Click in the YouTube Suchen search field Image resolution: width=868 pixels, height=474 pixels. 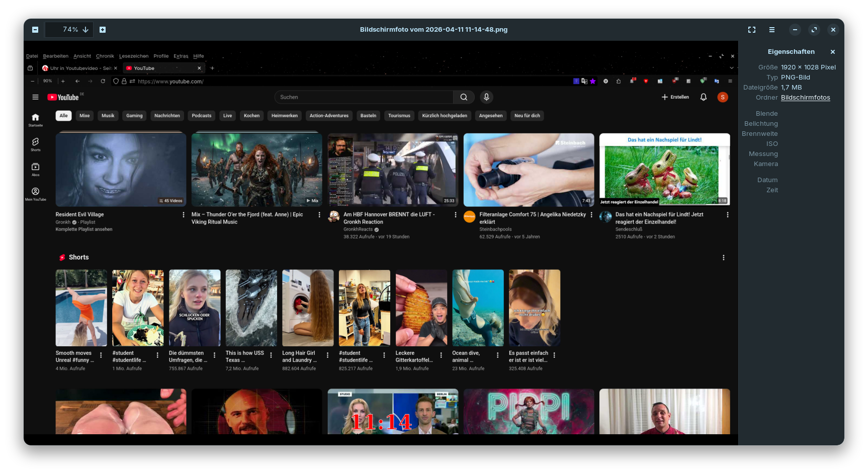(x=364, y=97)
